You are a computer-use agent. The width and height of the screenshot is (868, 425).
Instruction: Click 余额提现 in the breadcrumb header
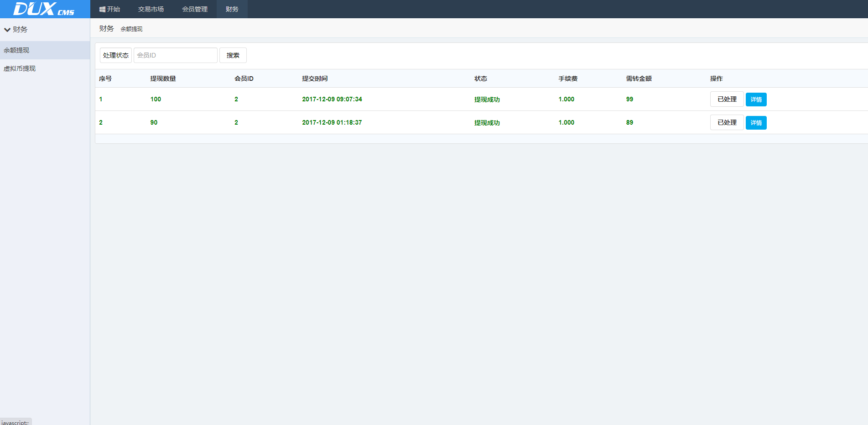coord(131,29)
